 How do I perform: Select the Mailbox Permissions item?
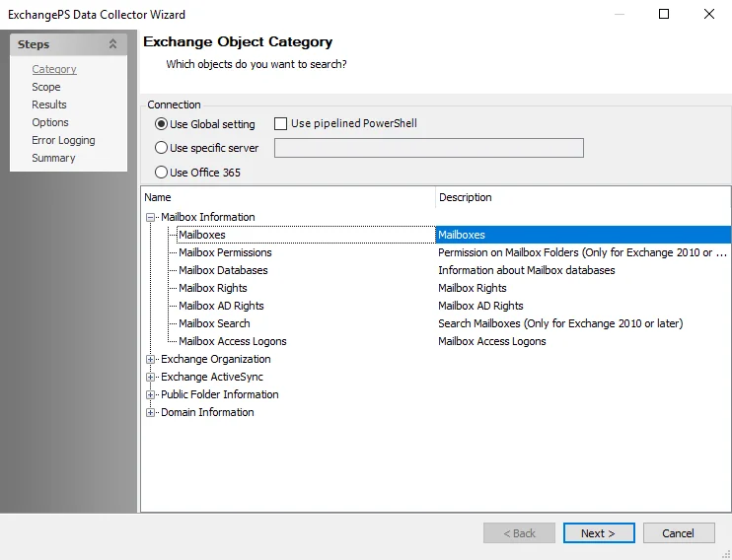[225, 252]
